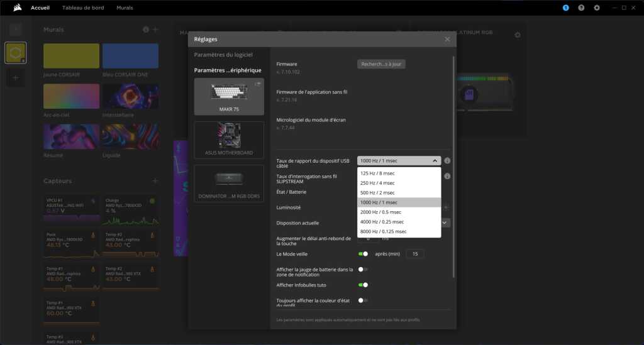
Task: Choose 125 Hz / 8 msec option
Action: tap(399, 173)
